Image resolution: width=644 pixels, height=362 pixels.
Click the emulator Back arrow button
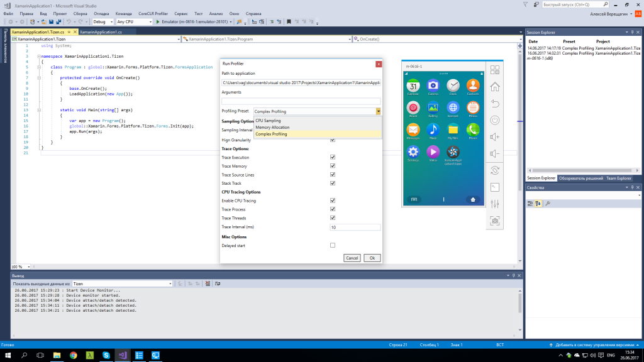[494, 104]
